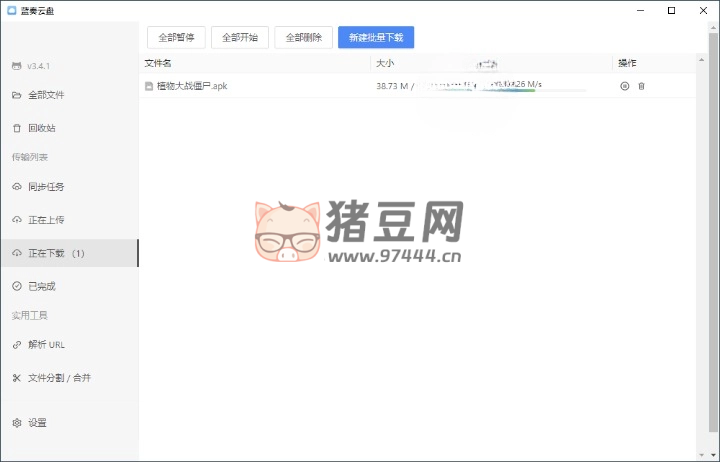The image size is (720, 462).
Task: Pause the 植物大战僵尸.apk download
Action: point(625,86)
